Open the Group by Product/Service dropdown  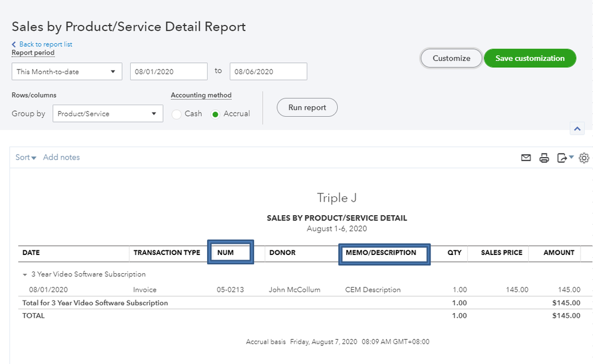tap(107, 114)
